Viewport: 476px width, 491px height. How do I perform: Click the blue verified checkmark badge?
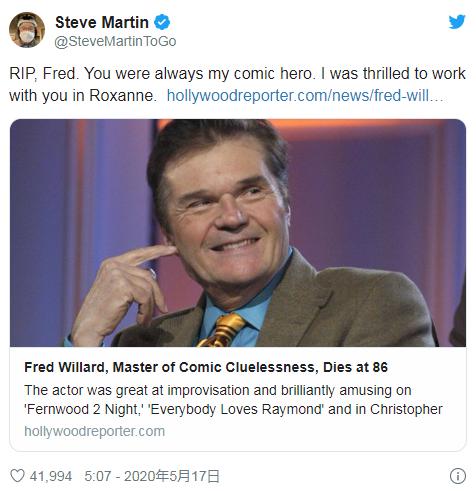pyautogui.click(x=162, y=22)
